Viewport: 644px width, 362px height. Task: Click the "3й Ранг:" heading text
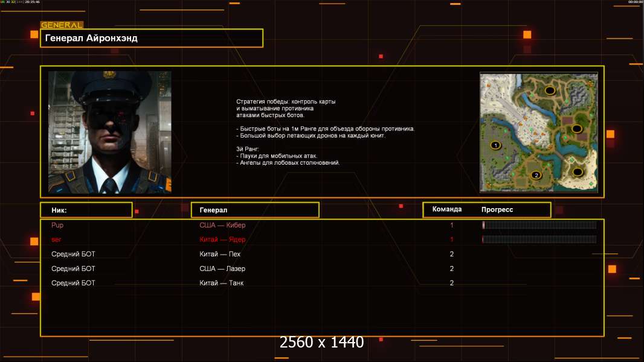tap(247, 149)
